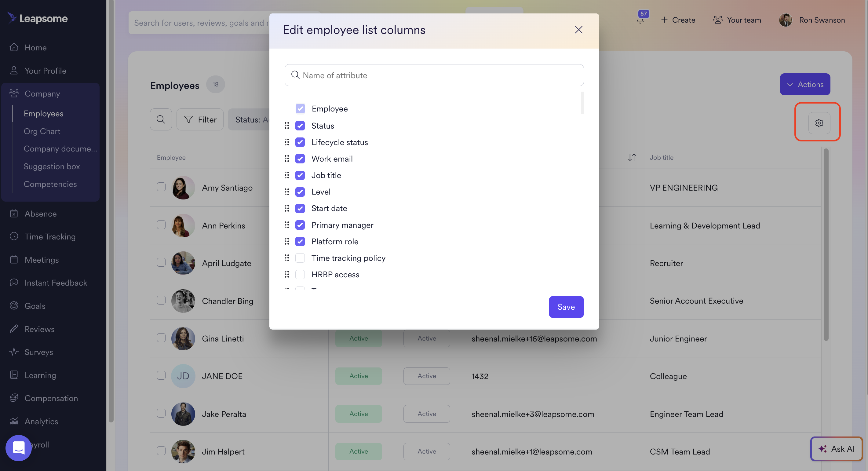This screenshot has width=868, height=471.
Task: Enable the Time tracking policy checkbox
Action: (300, 258)
